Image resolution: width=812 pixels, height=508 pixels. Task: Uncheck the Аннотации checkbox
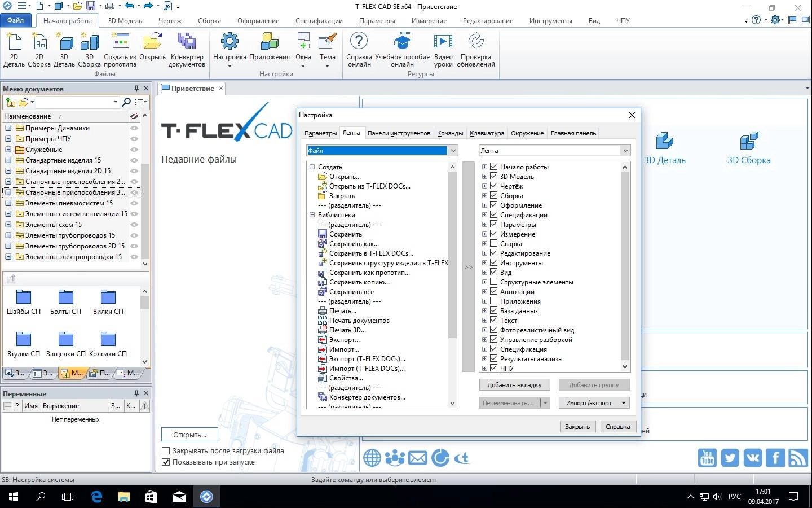point(493,291)
